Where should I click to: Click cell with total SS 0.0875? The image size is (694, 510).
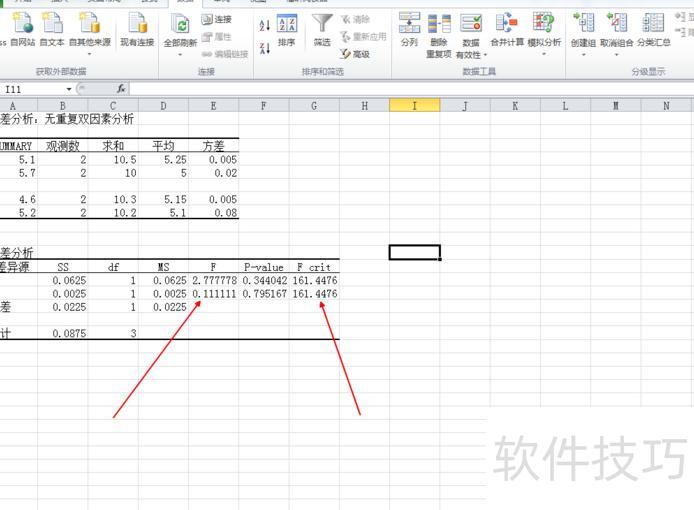[62, 333]
